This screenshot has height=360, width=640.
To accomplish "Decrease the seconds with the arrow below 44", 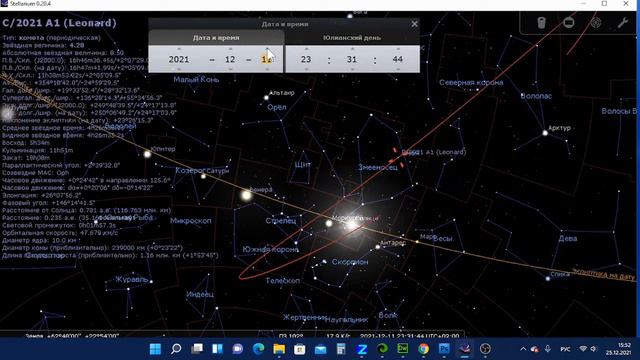I will click(x=398, y=70).
